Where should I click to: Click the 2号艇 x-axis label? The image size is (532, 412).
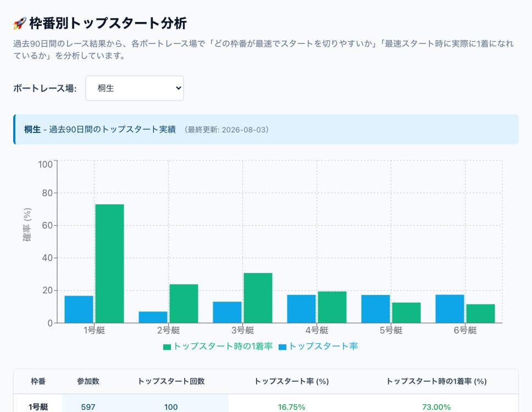click(168, 330)
